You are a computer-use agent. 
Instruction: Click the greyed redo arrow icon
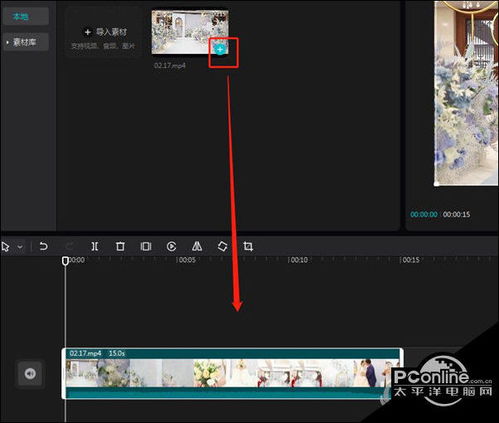69,247
